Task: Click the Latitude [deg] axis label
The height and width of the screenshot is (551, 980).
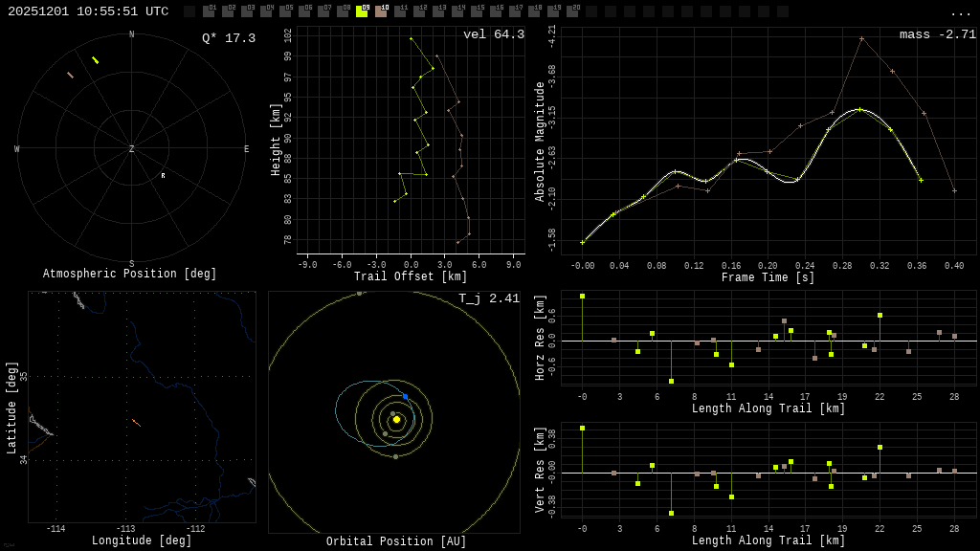Action: pos(11,408)
